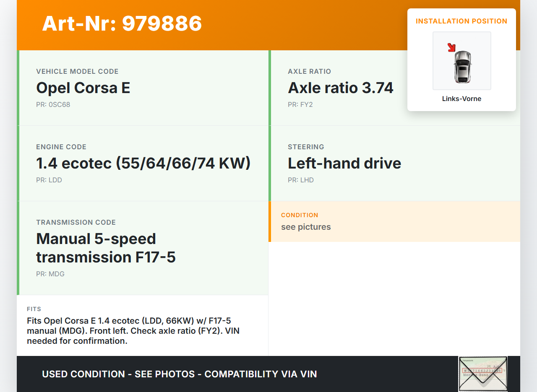Select the 1.4 ecotec engine value
Viewport: 537px width, 392px height.
(143, 164)
